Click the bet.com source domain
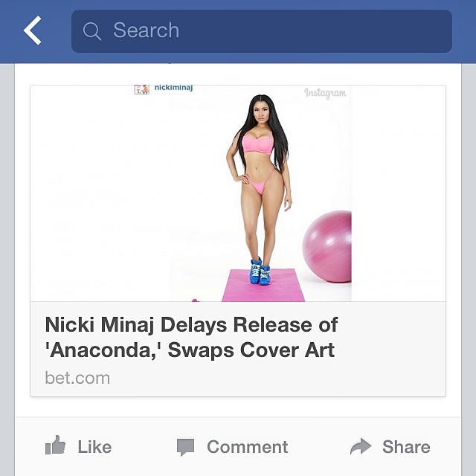476x476 pixels. (77, 378)
